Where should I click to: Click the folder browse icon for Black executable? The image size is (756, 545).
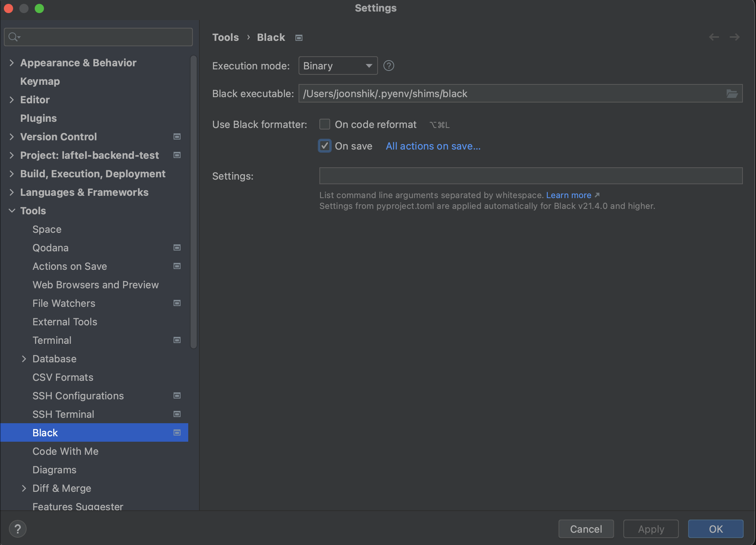tap(732, 94)
